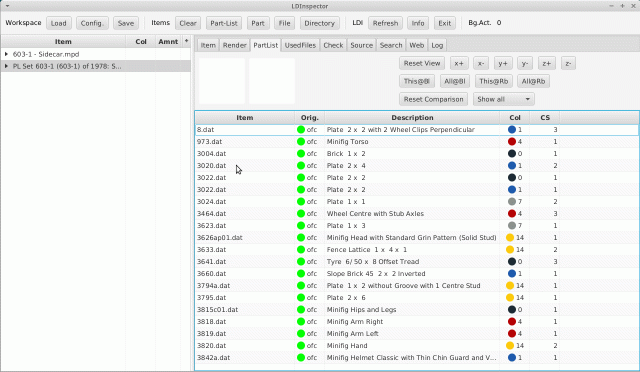Rotate view with the y- button

(x=525, y=63)
